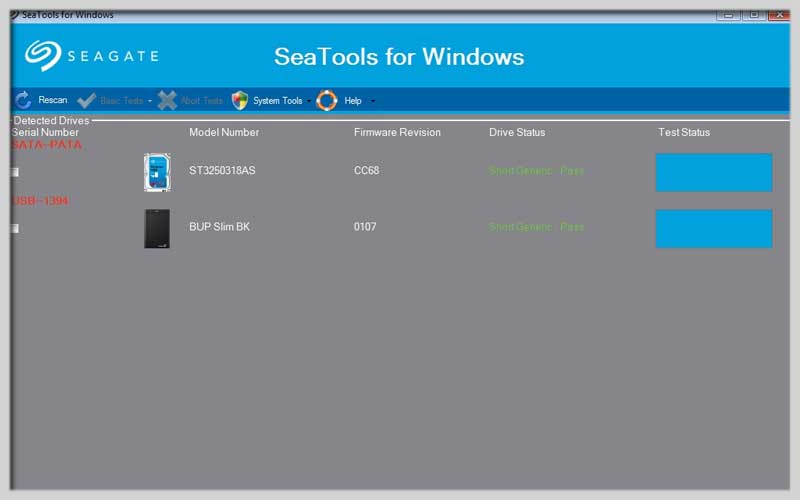Open the Help menu
The image size is (800, 500).
point(353,101)
